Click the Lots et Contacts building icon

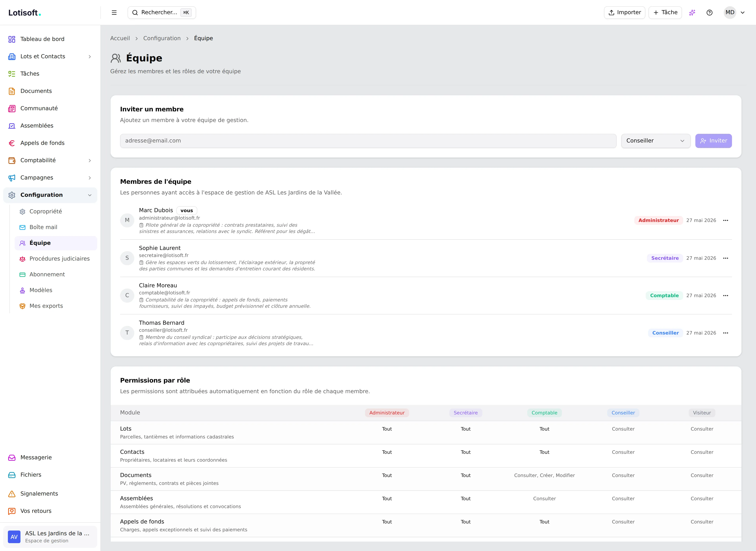(12, 57)
